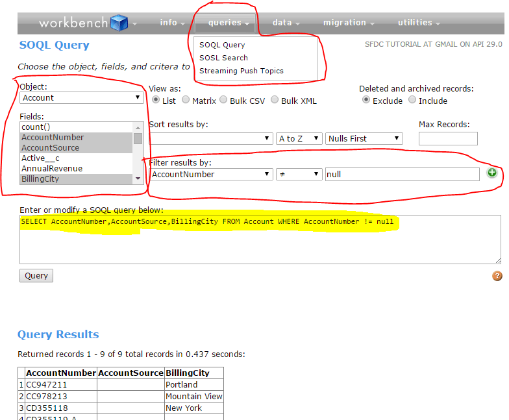Click the Mountain View billing city cell

point(193,396)
